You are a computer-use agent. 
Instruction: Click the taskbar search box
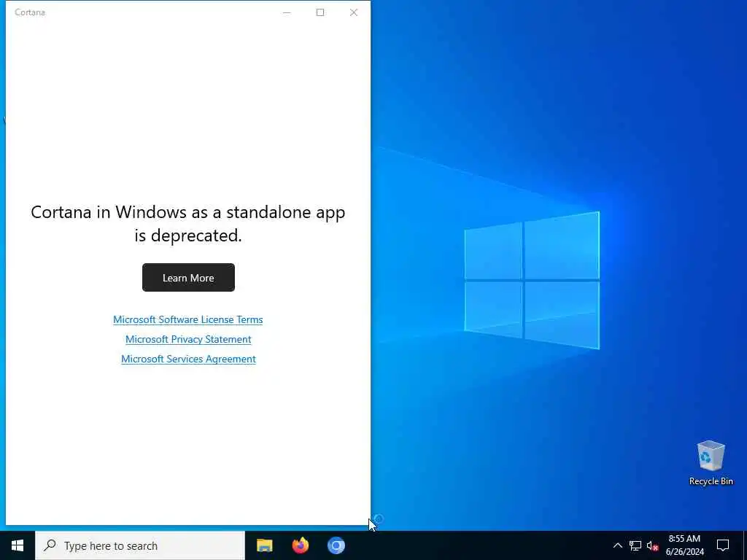click(140, 545)
